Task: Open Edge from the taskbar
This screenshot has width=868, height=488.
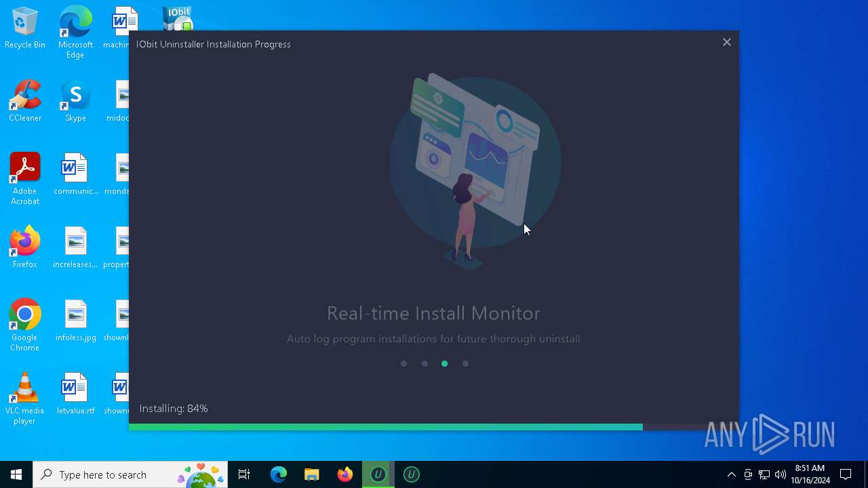Action: 279,474
